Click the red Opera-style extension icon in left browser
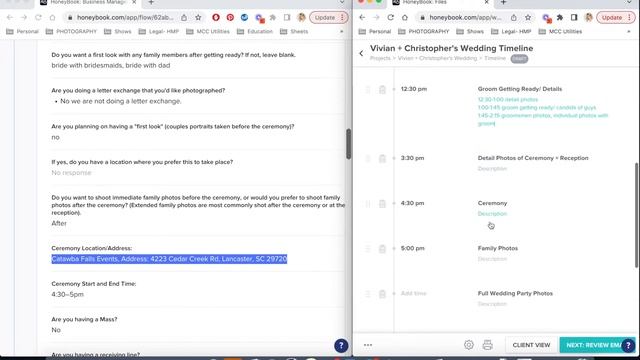This screenshot has width=640, height=360. click(216, 18)
